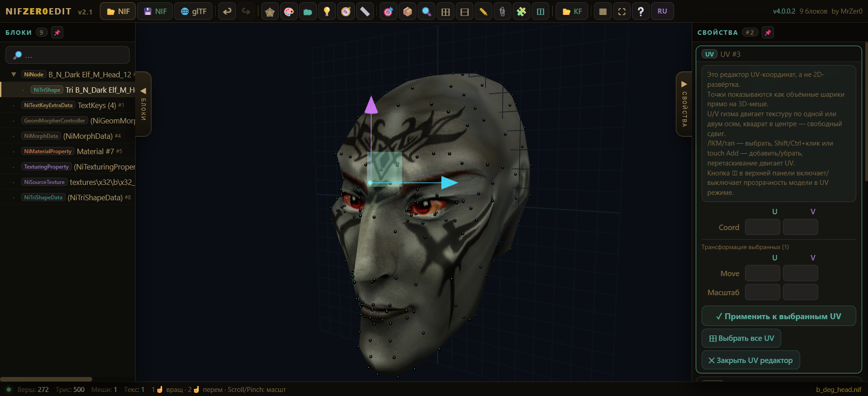Screen dimensions: 868x396
Task: Click Применить к выбранным UV button
Action: point(778,316)
